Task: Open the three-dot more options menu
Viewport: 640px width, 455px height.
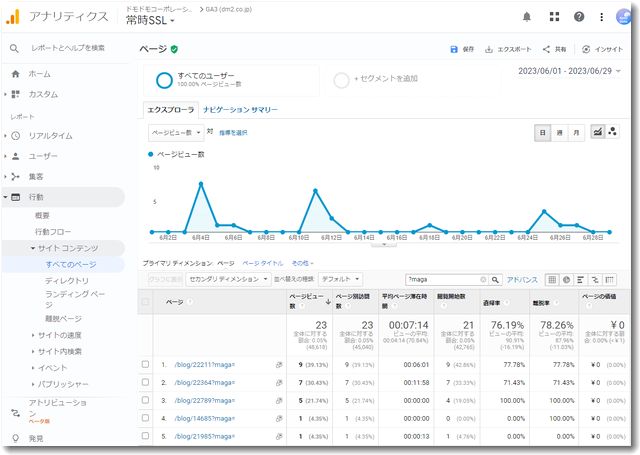Action: pos(601,17)
